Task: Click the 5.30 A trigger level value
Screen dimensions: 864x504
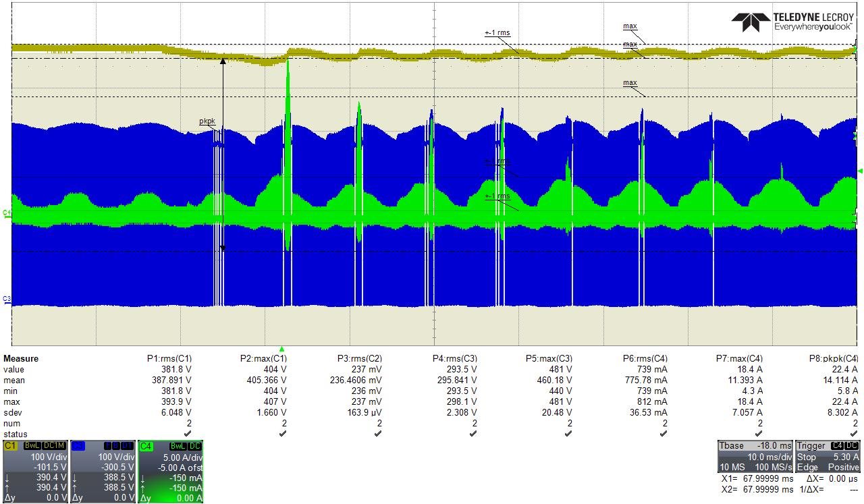Action: 846,457
